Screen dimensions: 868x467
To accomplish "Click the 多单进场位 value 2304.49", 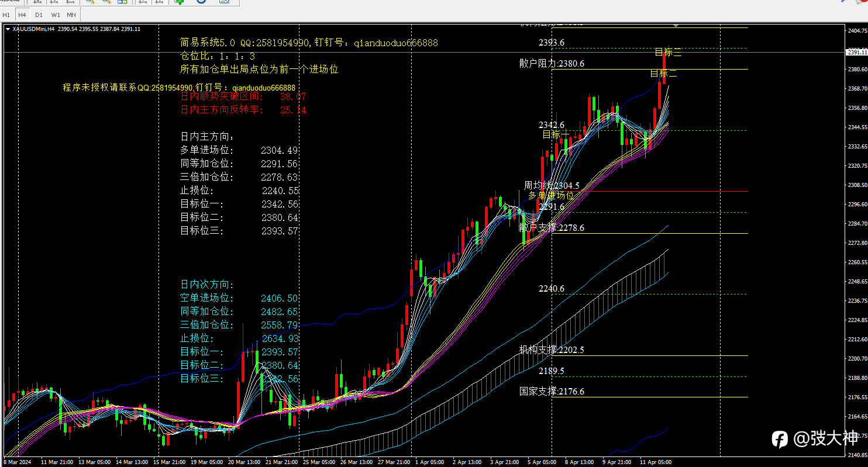I will coord(280,150).
